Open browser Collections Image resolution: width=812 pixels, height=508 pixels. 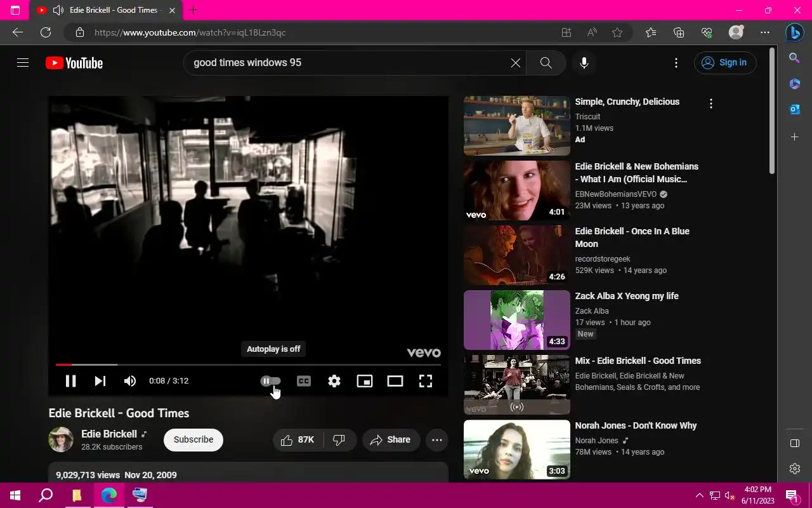[x=679, y=32]
